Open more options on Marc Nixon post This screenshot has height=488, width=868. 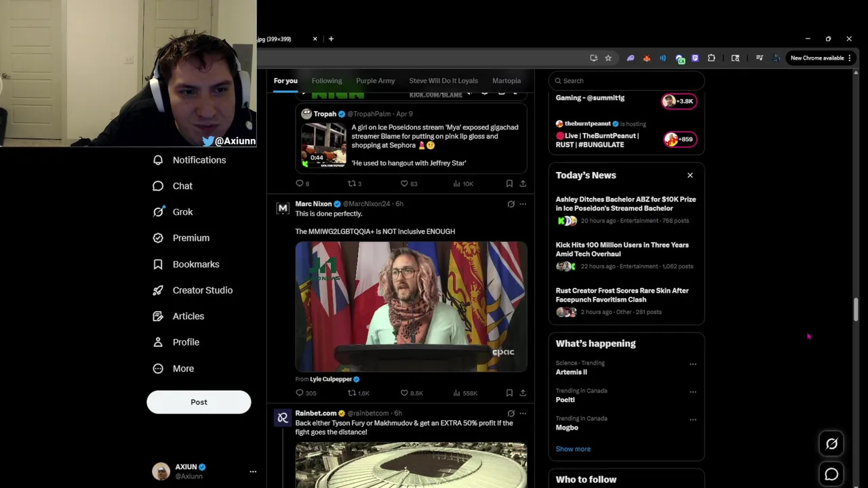coord(523,204)
